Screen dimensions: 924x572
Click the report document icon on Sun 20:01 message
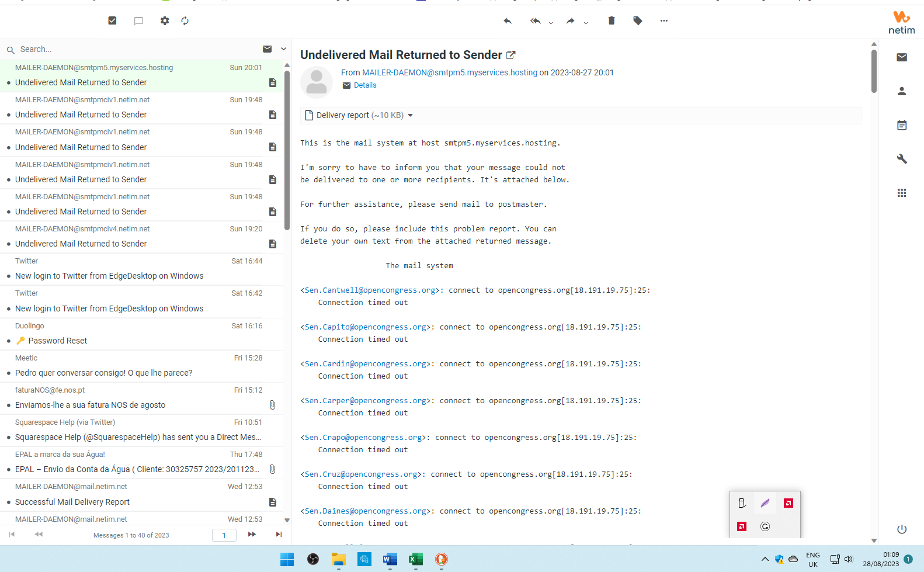tap(272, 83)
